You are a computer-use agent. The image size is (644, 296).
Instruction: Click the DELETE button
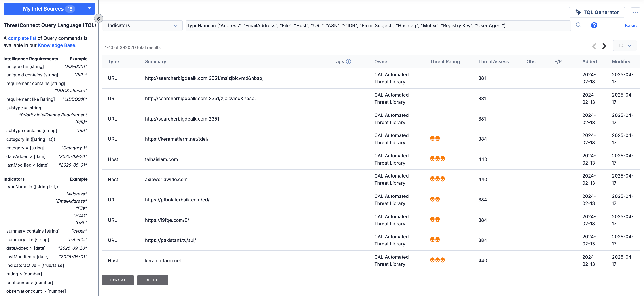coord(153,280)
